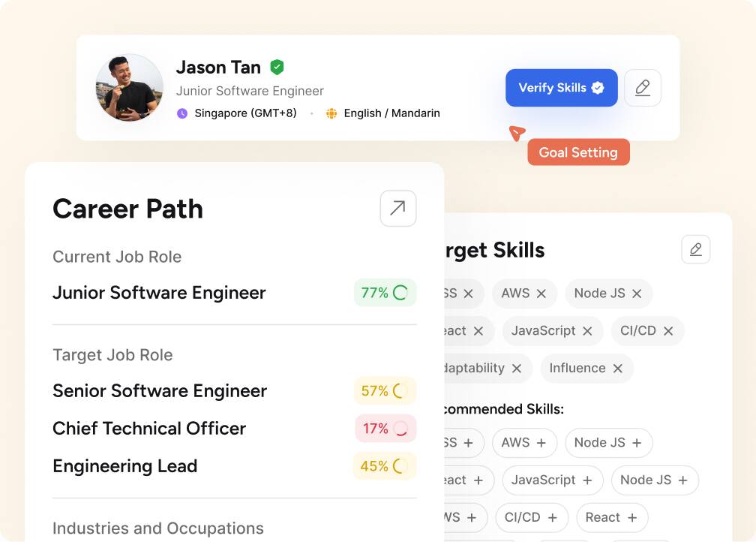Click the edit pencil on Target Skills panel
This screenshot has height=542, width=756.
coord(695,249)
